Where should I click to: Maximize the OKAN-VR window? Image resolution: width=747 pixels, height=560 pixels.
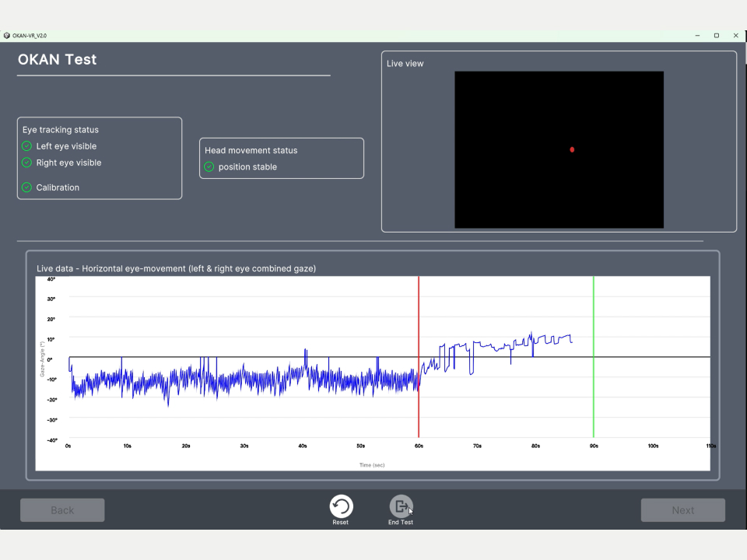tap(717, 35)
